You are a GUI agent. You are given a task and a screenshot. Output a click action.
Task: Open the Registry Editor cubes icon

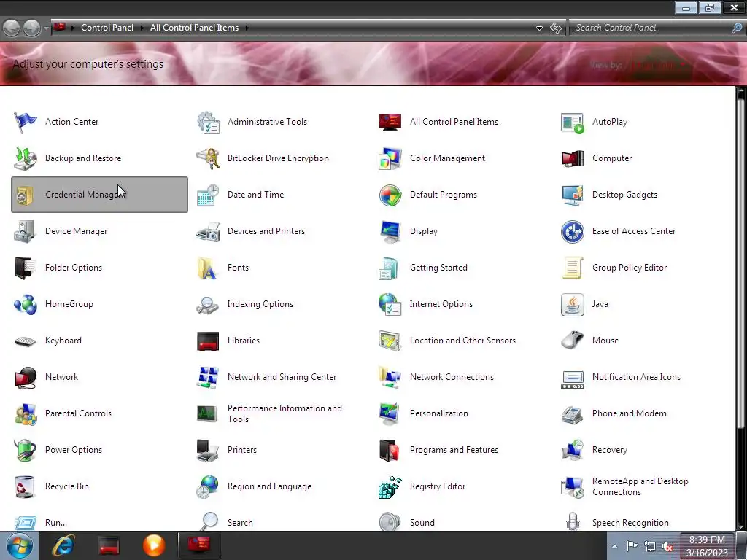point(390,486)
